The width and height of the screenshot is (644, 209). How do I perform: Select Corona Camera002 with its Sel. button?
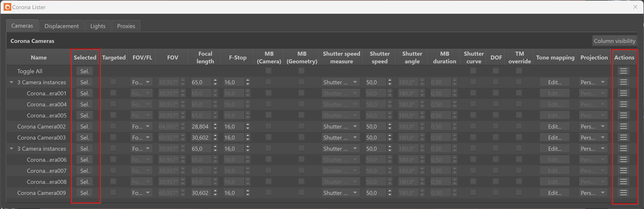click(85, 126)
